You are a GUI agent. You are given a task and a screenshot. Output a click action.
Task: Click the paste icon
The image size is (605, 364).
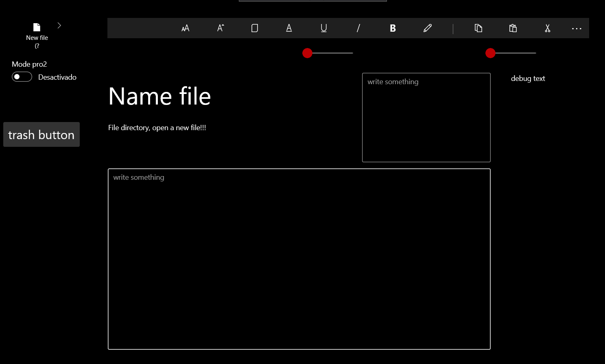tap(513, 28)
